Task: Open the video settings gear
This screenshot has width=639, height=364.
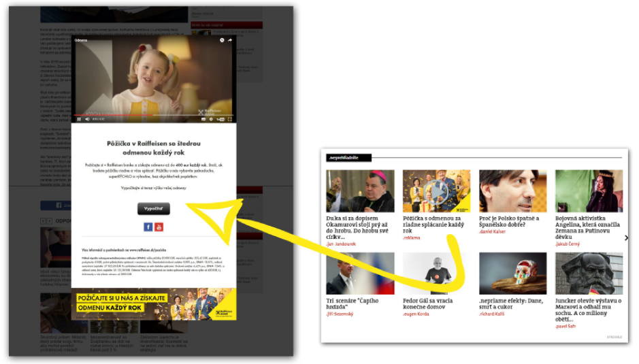Action: [211, 119]
